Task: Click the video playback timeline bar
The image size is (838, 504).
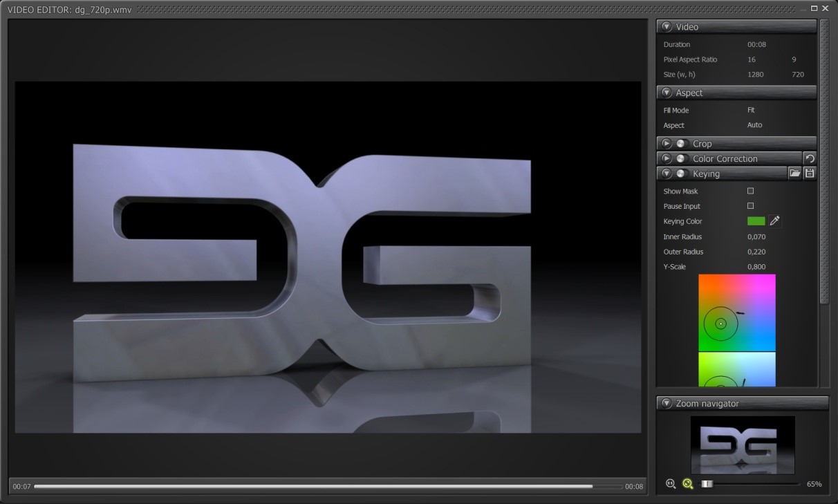Action: [328, 487]
